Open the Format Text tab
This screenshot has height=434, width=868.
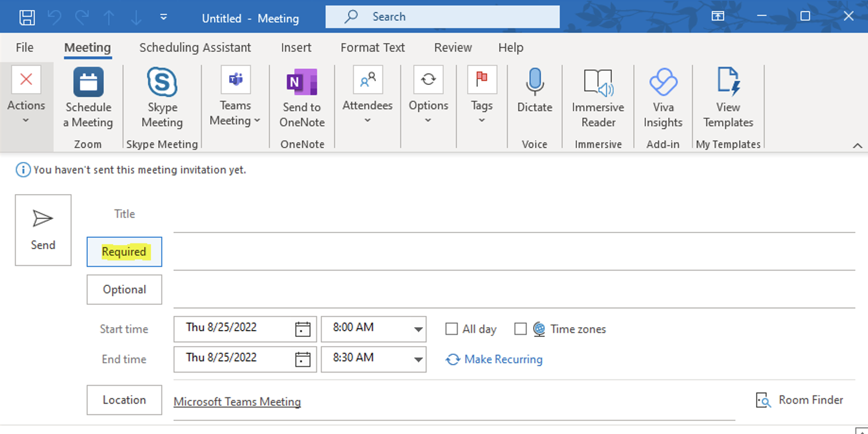(x=373, y=48)
